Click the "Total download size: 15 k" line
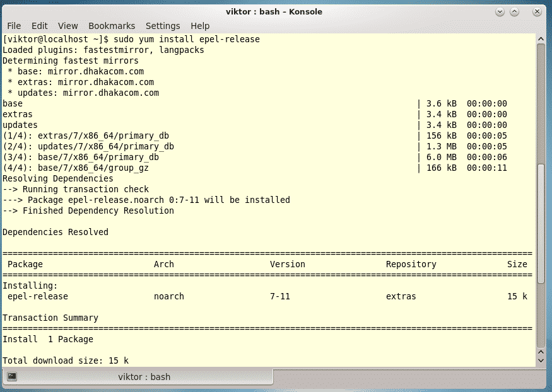This screenshot has width=552, height=392. tap(66, 360)
